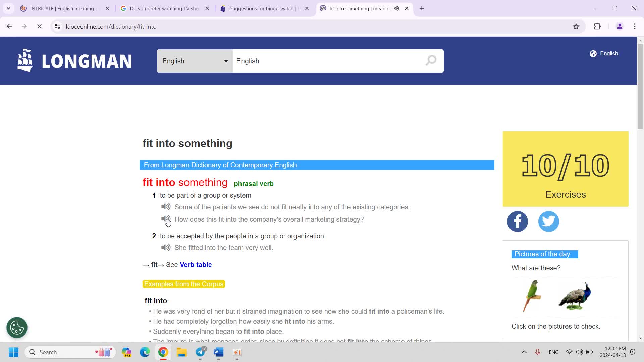The width and height of the screenshot is (644, 362).
Task: Open Chrome extensions menu
Action: point(597,26)
